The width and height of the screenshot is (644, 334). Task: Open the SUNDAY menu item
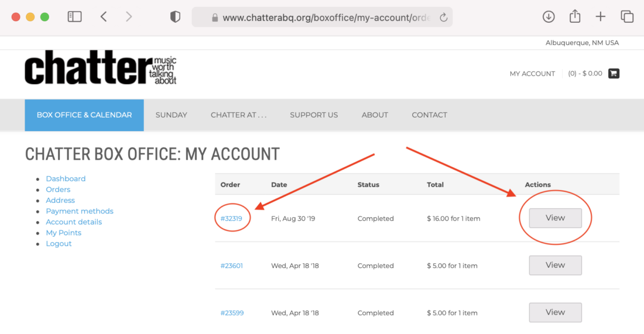[172, 115]
